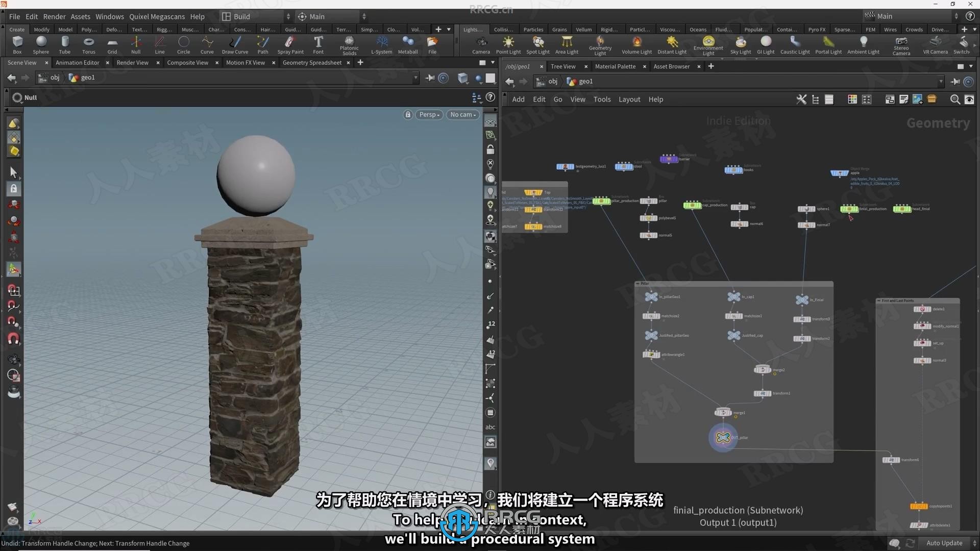Open the Render menu
The width and height of the screenshot is (980, 551).
pyautogui.click(x=54, y=16)
